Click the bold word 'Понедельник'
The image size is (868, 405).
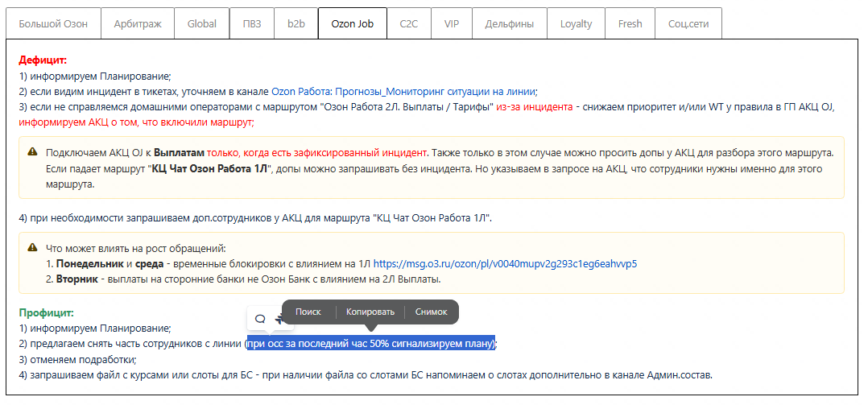(x=89, y=264)
